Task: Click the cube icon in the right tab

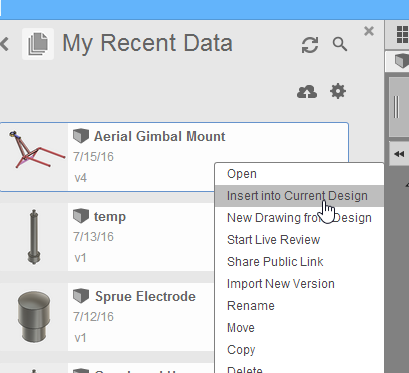Action: coord(401,61)
